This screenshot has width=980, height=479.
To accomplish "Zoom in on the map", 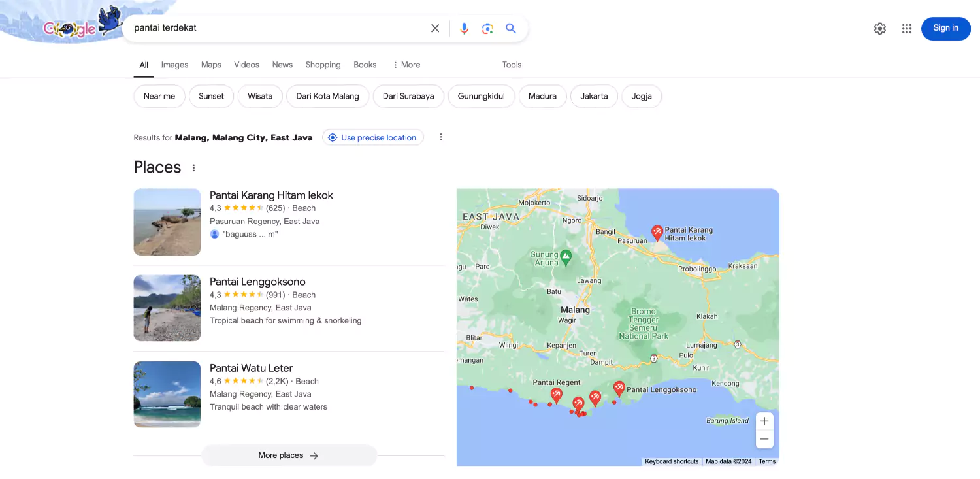I will pos(764,421).
